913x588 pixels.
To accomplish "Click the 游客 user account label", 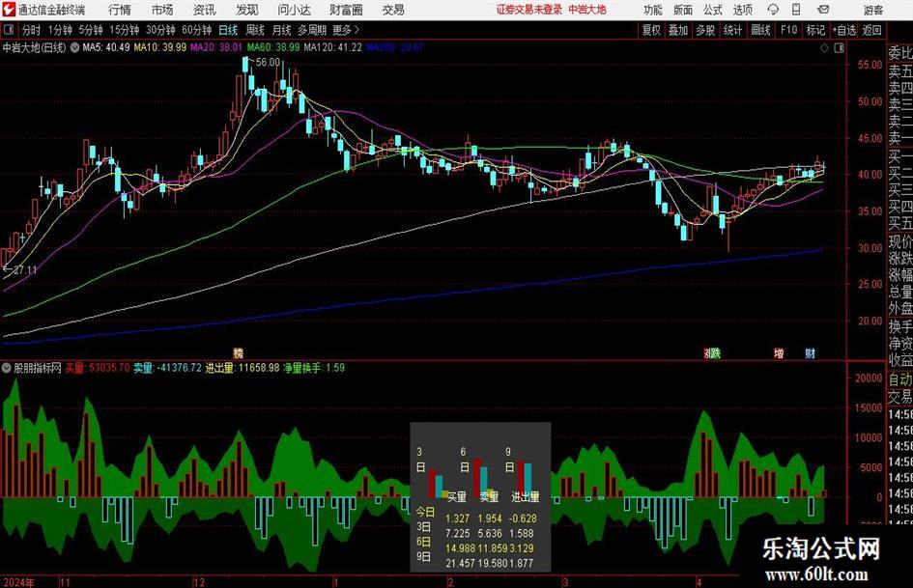I will [872, 10].
